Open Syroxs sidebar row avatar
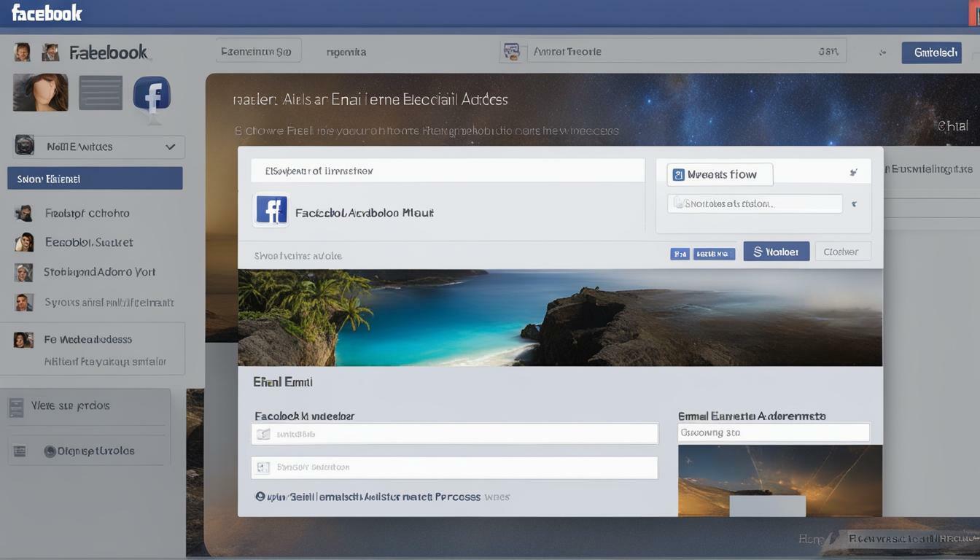Screen dimensions: 980x560 [23, 302]
